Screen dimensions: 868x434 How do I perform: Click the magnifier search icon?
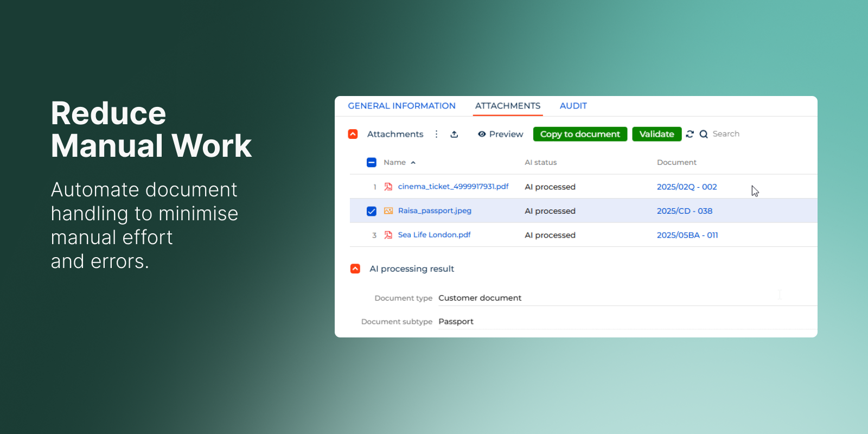tap(704, 135)
